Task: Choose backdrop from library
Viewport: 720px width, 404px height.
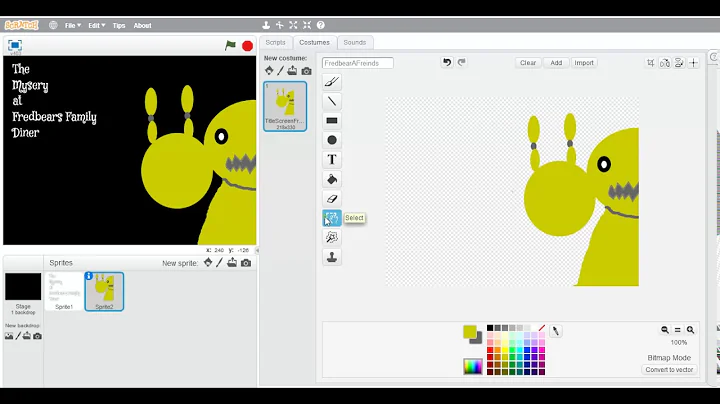Action: [9, 336]
